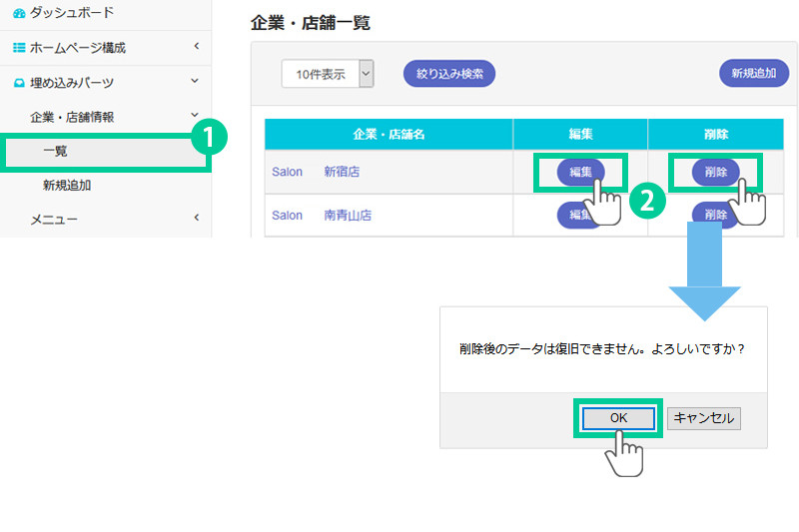Click 編集 for Salon 新宿店
Screen dimensions: 799x532
point(579,172)
